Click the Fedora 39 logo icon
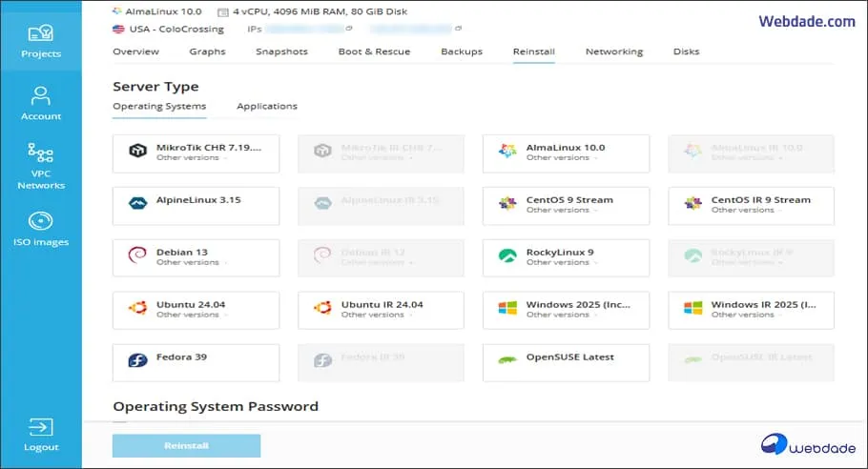This screenshot has height=469, width=868. coord(138,360)
